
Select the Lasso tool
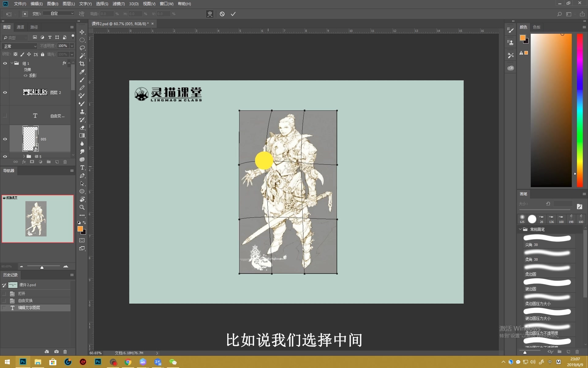(x=82, y=48)
